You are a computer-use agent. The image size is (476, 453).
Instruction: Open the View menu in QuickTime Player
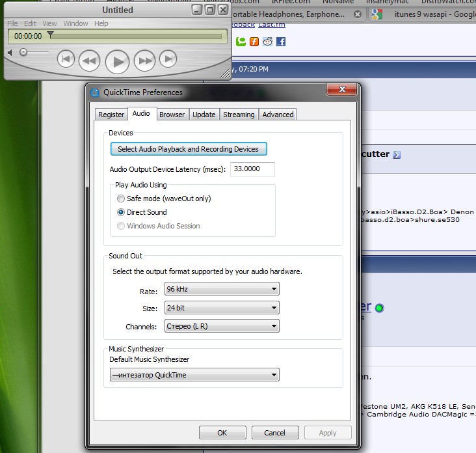click(x=49, y=23)
